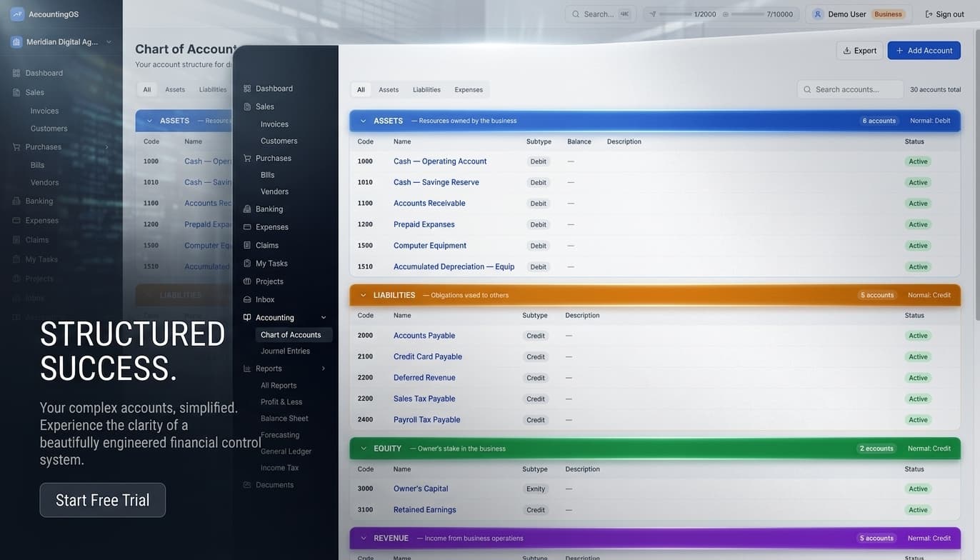
Task: Click the Sales icon in the dimmed background sidebar
Action: pyautogui.click(x=16, y=92)
